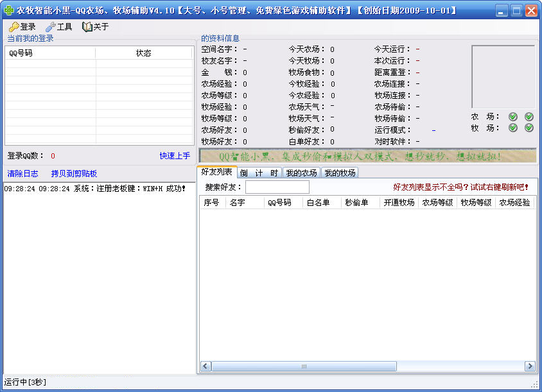542x392 pixels.
Task: Open the 快速上手 quick start link
Action: tap(175, 156)
